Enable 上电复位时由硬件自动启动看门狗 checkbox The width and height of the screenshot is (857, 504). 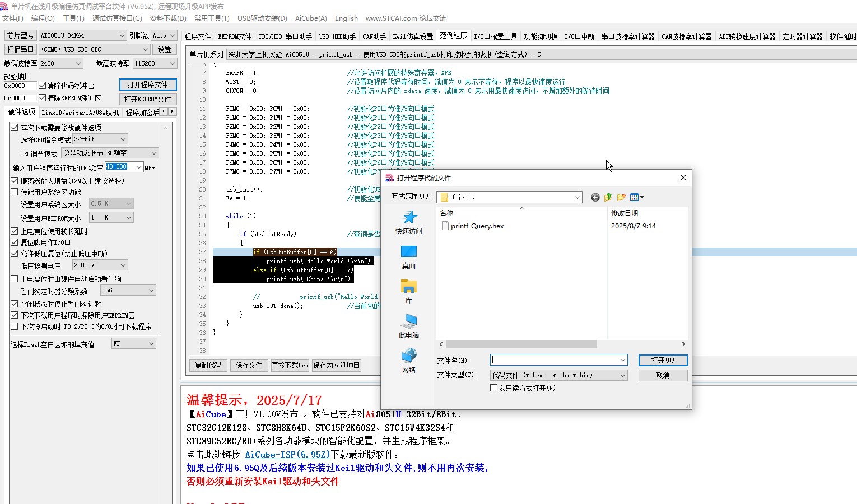click(15, 279)
